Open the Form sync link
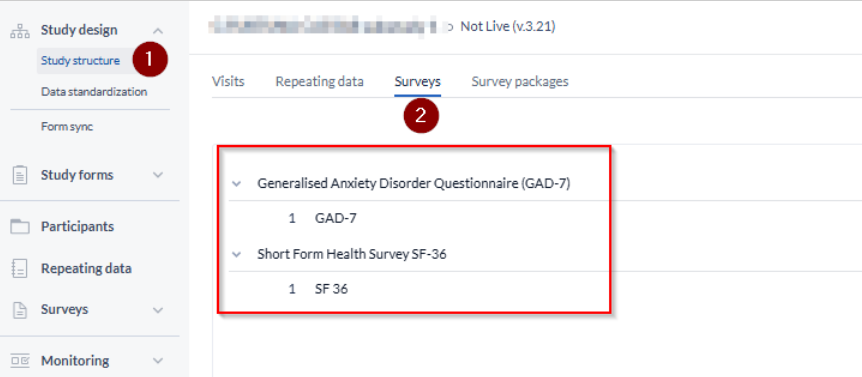The image size is (862, 377). 67,127
